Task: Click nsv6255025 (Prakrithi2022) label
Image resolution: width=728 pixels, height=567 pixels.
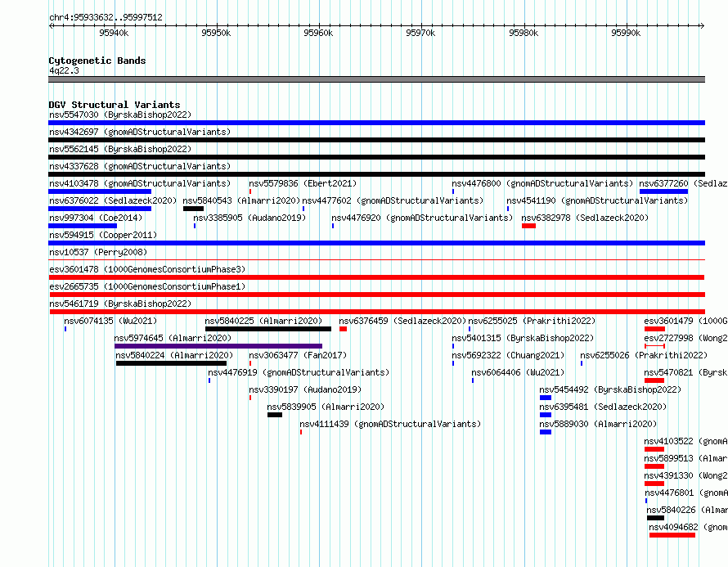Action: point(532,321)
